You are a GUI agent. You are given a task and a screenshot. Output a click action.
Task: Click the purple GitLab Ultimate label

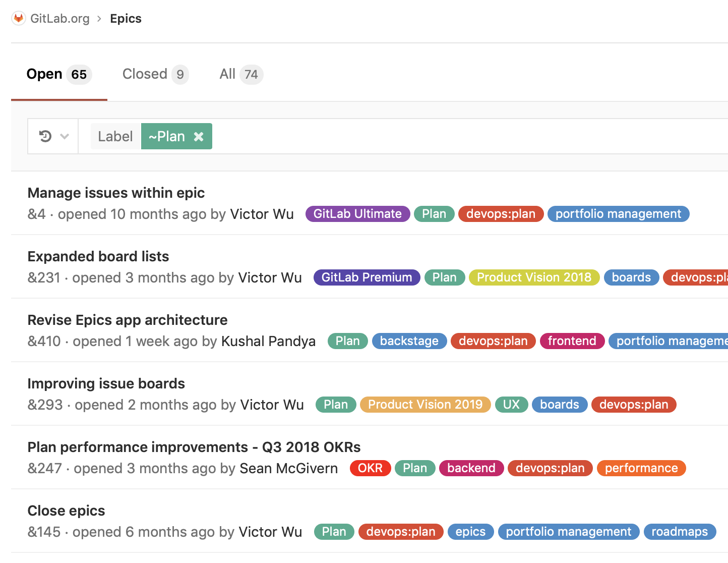click(x=357, y=214)
